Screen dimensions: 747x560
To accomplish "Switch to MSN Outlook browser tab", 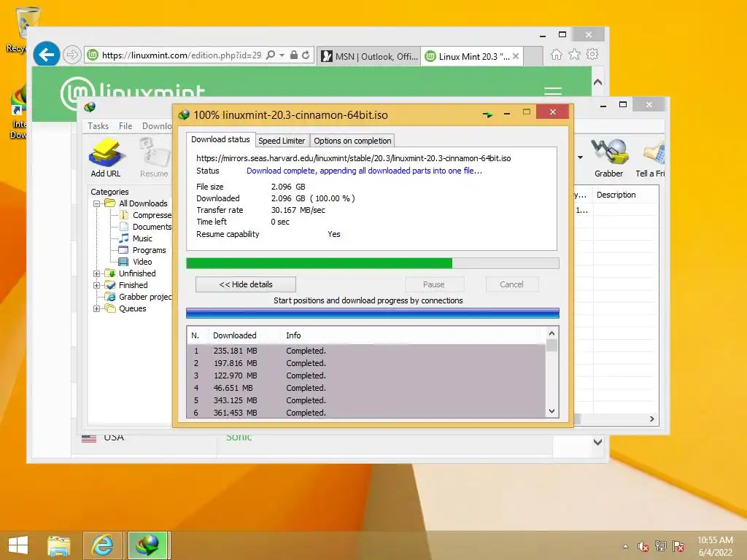I will pos(370,56).
